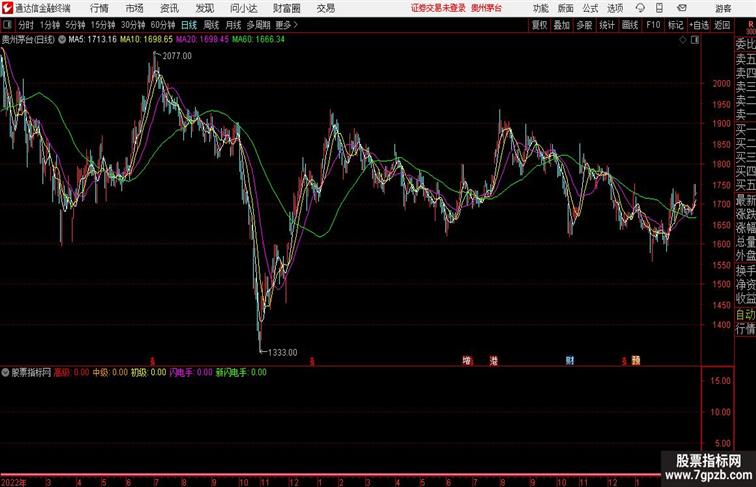756x487 pixels.
Task: Click the mobile phone icon
Action: click(660, 8)
